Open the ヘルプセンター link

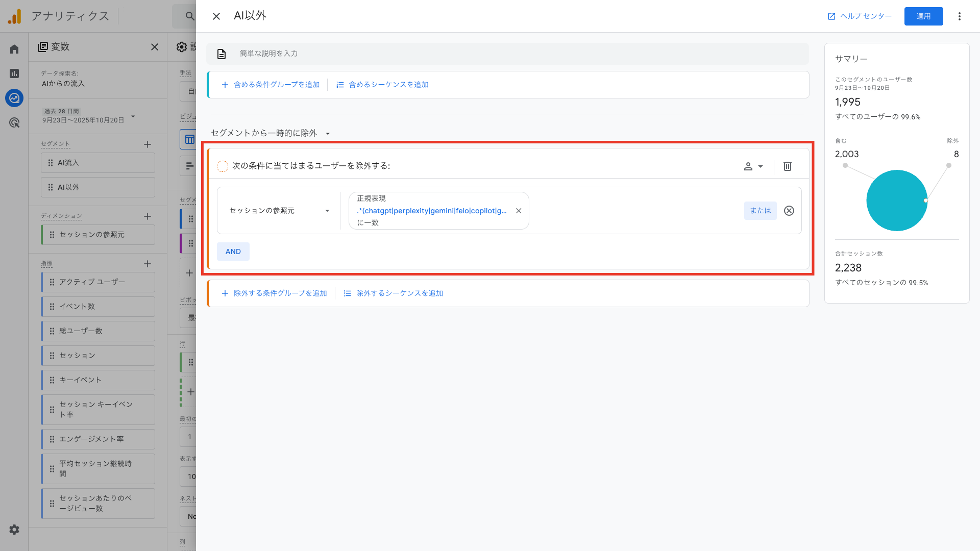click(x=859, y=16)
